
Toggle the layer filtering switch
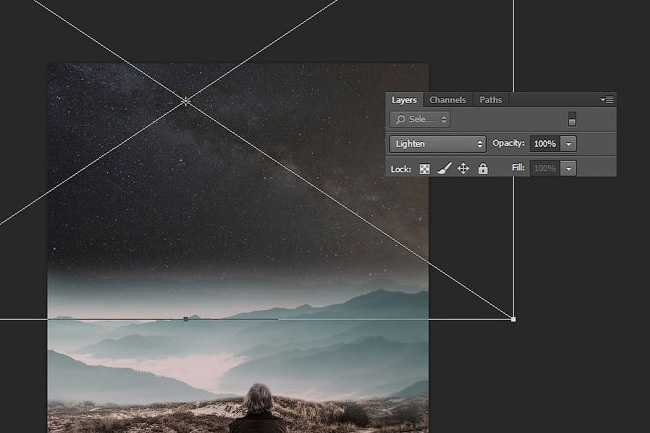coord(572,119)
